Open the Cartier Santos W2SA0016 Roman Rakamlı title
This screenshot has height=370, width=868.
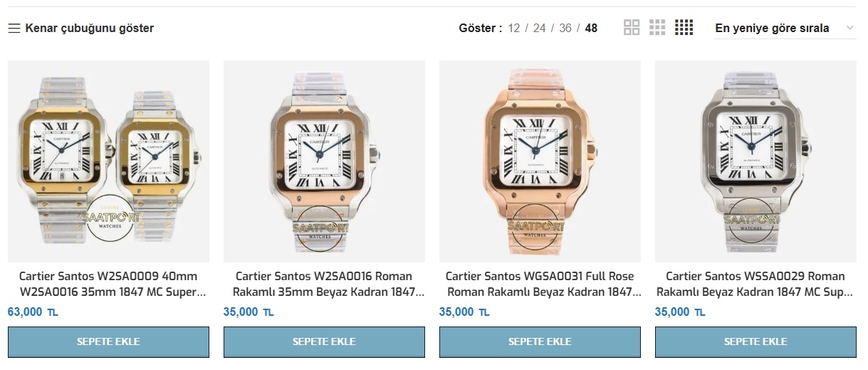324,284
